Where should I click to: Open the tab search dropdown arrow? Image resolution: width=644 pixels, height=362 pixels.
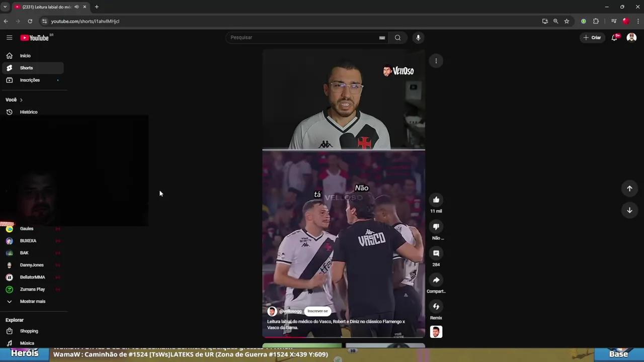tap(5, 7)
